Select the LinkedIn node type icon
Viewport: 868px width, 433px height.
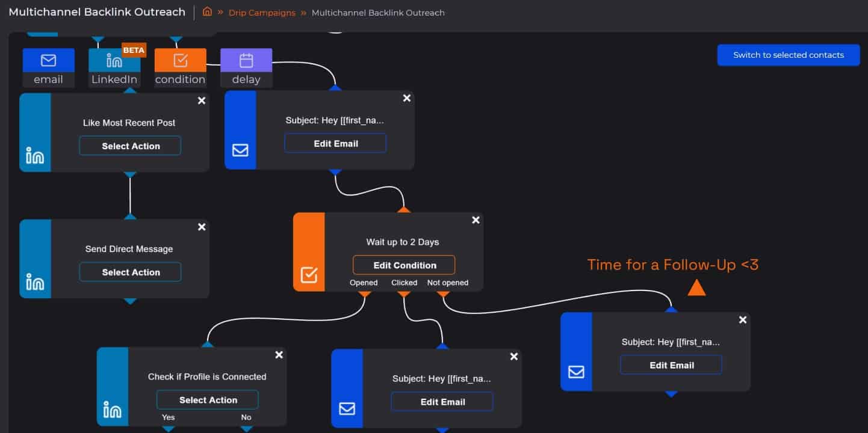tap(114, 61)
